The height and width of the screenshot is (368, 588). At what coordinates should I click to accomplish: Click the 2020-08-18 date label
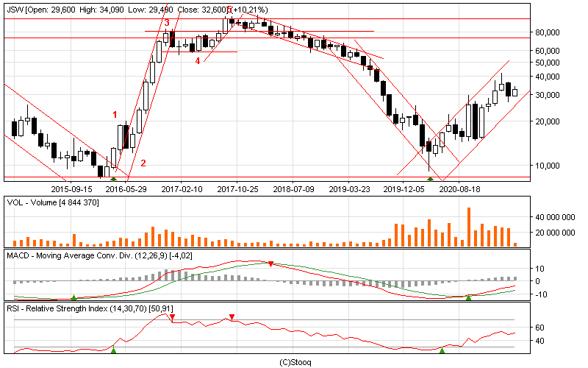pyautogui.click(x=460, y=189)
